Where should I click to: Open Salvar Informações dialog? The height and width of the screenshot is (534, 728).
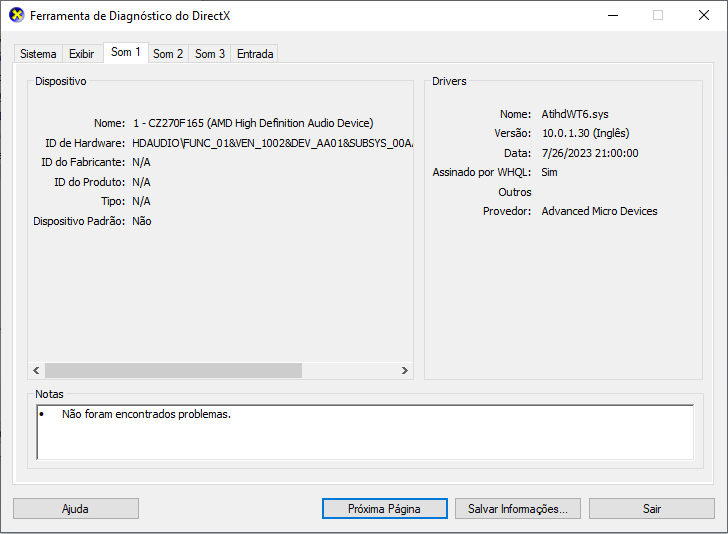click(518, 508)
